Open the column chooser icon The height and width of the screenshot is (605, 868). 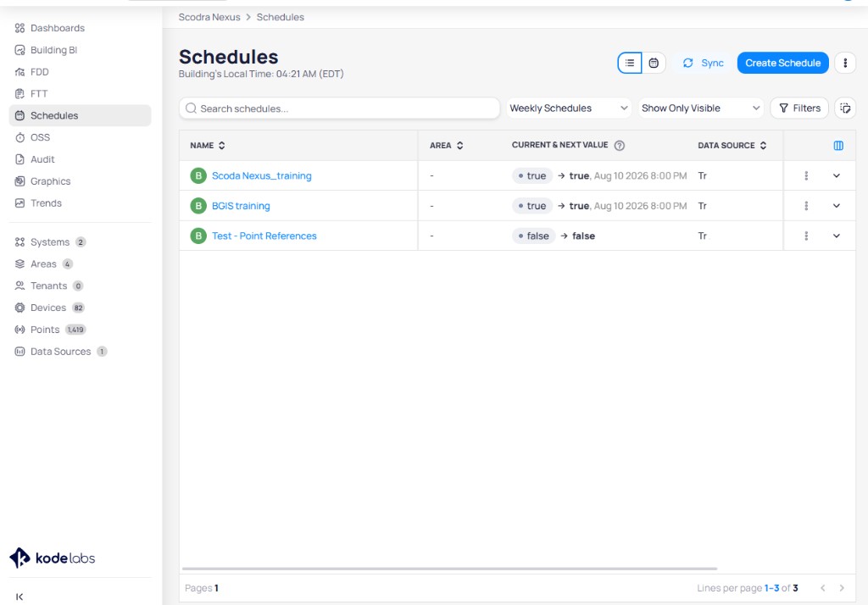838,146
